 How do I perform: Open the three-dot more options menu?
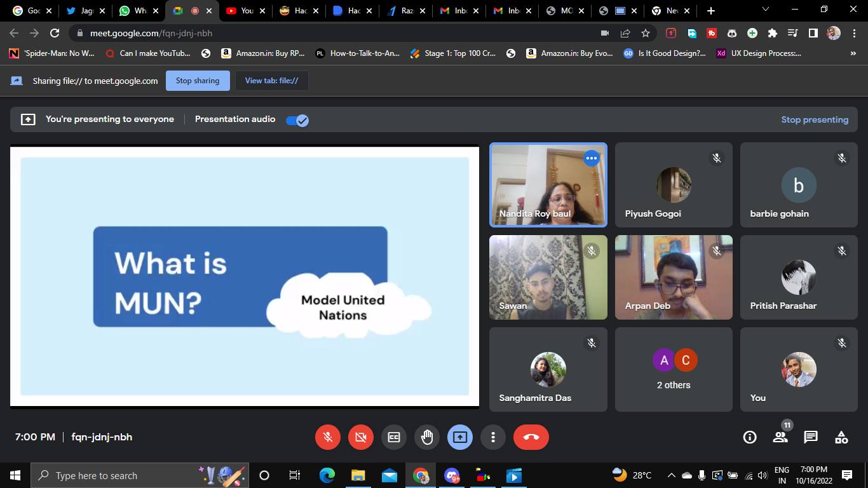(x=493, y=437)
